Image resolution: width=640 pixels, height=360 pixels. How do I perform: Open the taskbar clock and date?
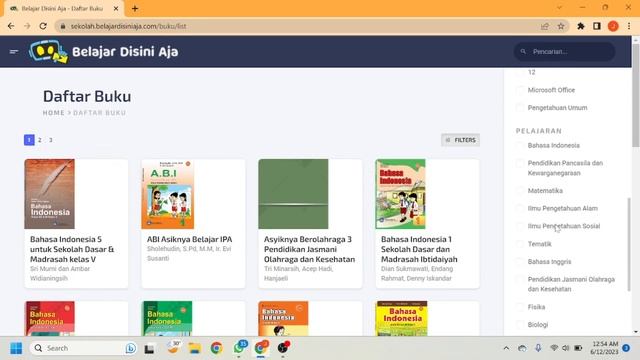point(604,348)
